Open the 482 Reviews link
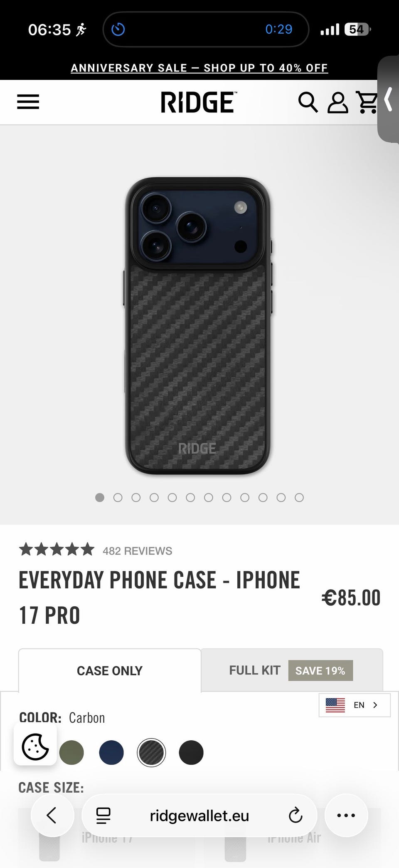This screenshot has height=868, width=399. (x=137, y=551)
